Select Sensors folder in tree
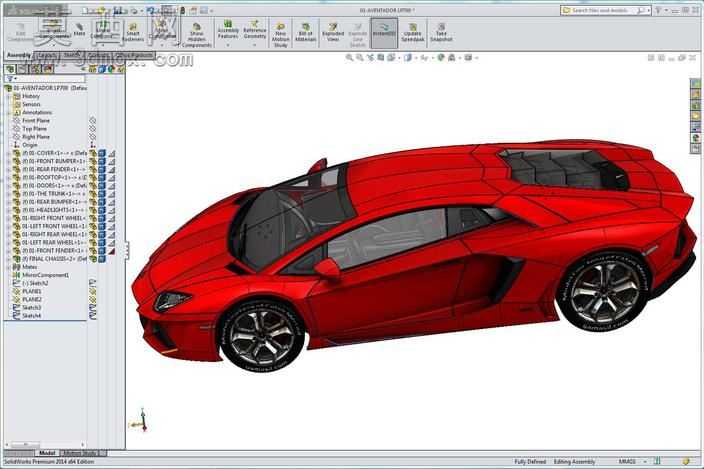The width and height of the screenshot is (704, 469). (31, 104)
